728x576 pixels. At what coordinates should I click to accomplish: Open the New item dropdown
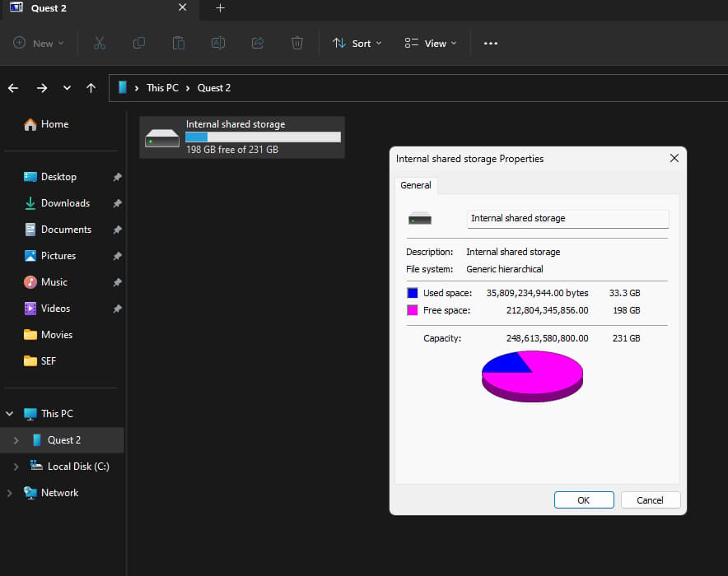coord(39,43)
